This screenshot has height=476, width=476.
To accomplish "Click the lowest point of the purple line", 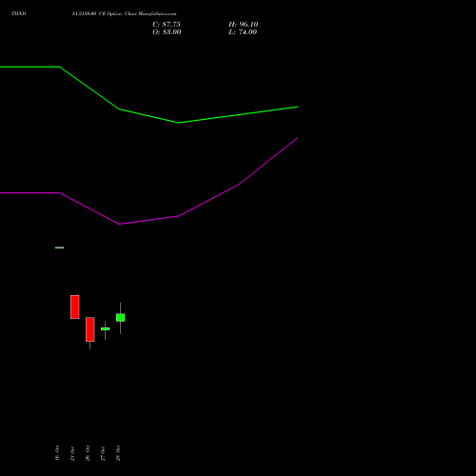I will point(119,224).
